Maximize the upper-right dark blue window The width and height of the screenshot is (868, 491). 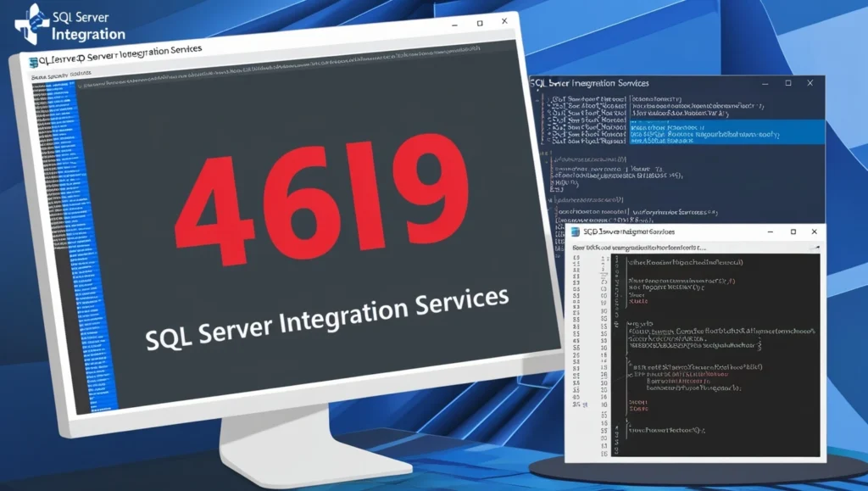[x=788, y=83]
